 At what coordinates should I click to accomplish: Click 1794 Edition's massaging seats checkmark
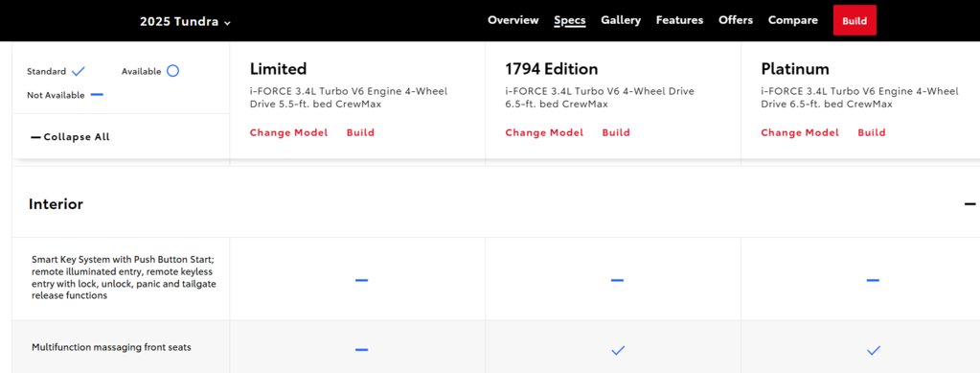click(x=618, y=351)
